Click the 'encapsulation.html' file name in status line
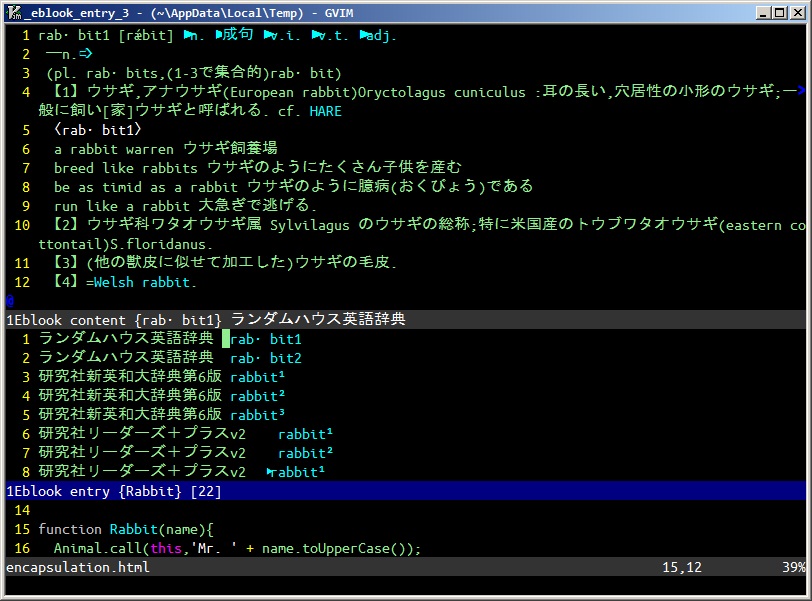The image size is (812, 601). coord(78,567)
